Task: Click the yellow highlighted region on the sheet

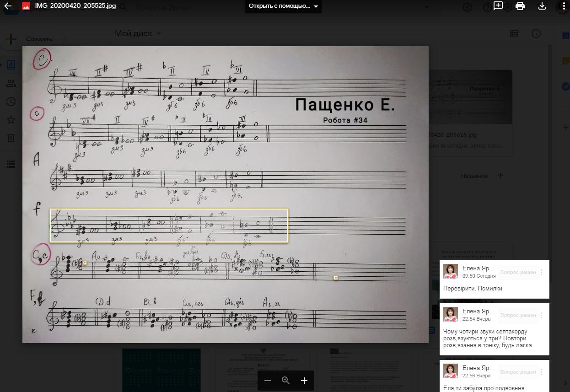Action: click(169, 226)
